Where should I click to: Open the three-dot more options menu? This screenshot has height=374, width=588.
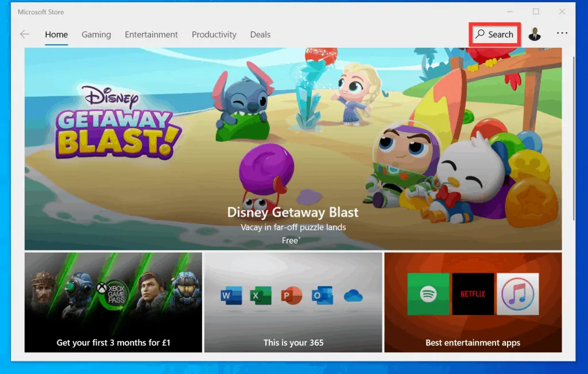pos(562,34)
